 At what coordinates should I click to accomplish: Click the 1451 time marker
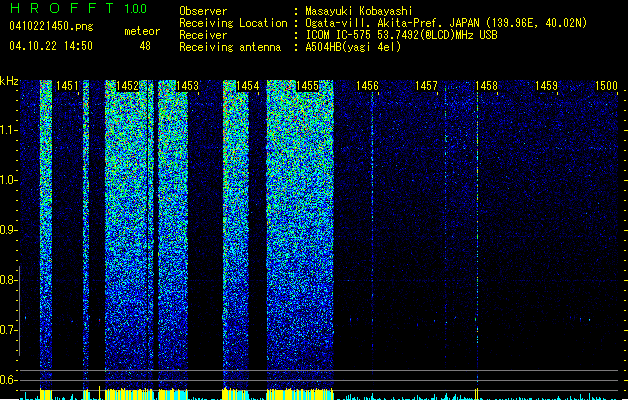pyautogui.click(x=67, y=86)
